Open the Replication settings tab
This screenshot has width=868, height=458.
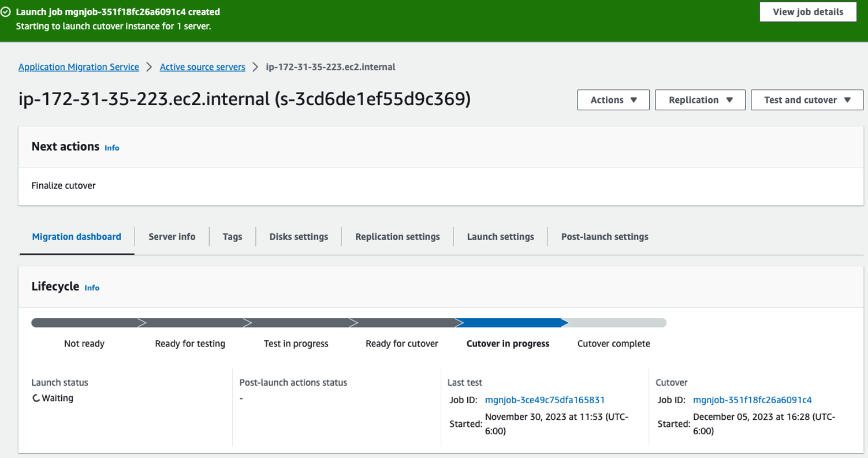click(397, 237)
